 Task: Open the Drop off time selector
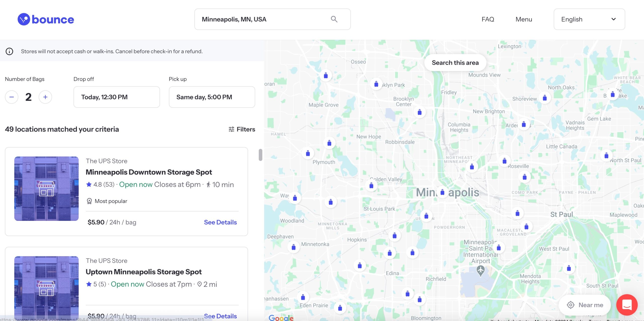[116, 97]
